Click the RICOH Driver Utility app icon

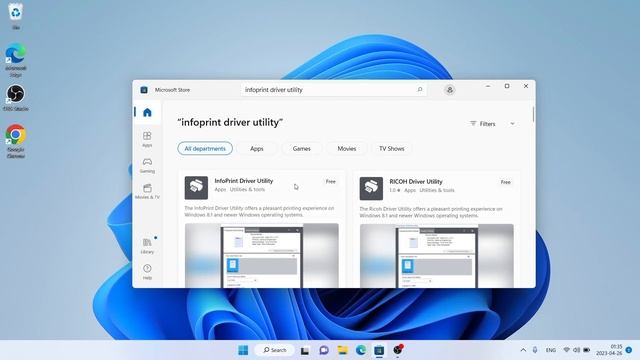[371, 189]
